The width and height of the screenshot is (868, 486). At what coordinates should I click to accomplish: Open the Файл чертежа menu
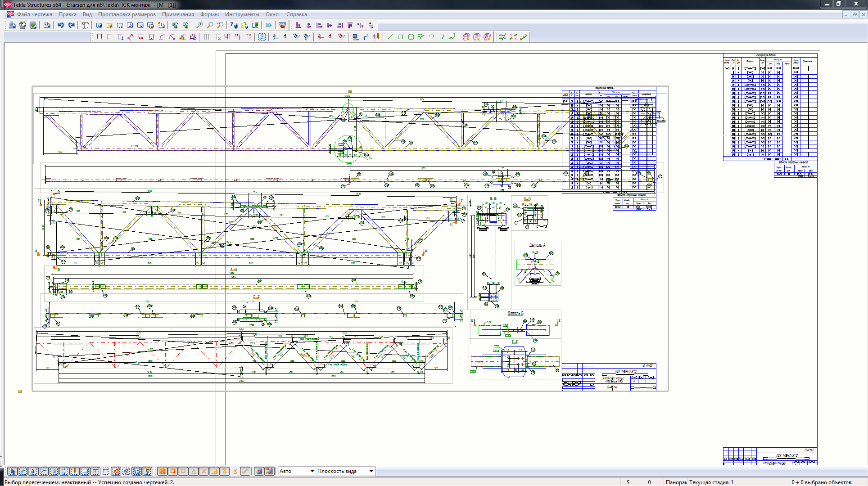point(35,14)
